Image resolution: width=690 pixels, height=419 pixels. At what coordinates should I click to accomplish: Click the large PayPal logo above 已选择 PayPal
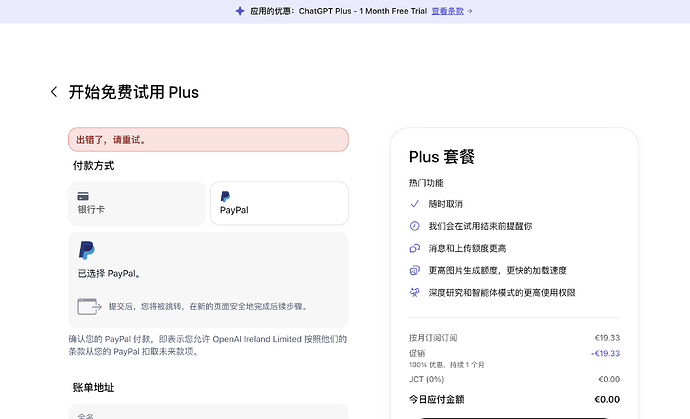(86, 250)
